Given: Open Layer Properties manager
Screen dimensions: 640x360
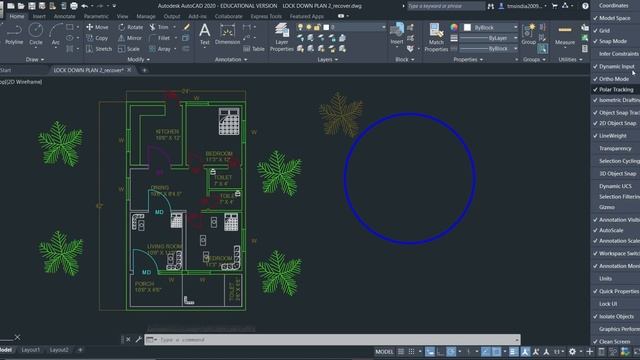Looking at the screenshot, I should [282, 38].
